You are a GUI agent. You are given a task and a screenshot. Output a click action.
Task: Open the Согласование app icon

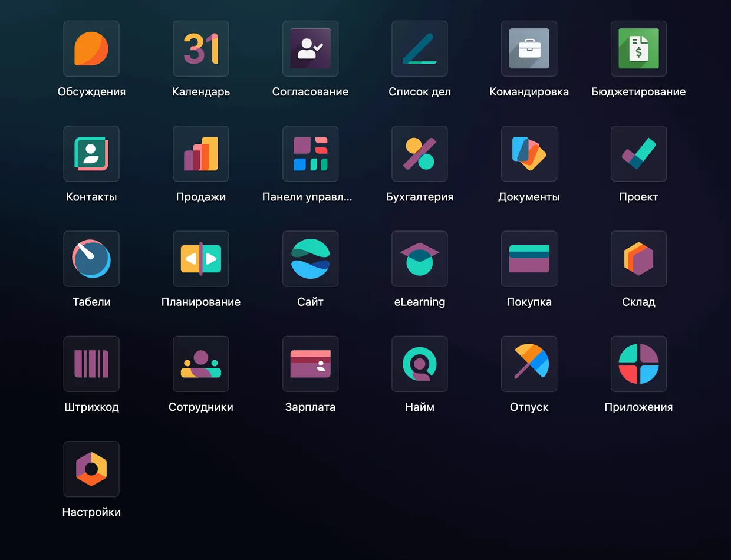310,48
